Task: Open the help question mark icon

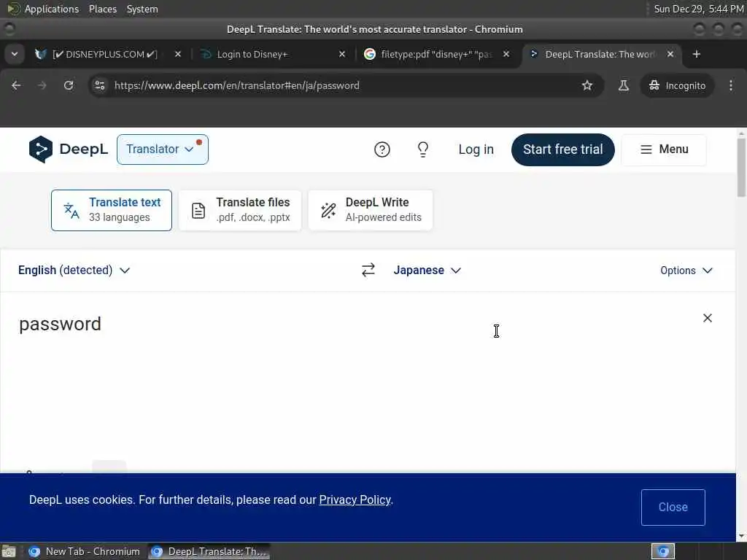Action: click(x=382, y=149)
